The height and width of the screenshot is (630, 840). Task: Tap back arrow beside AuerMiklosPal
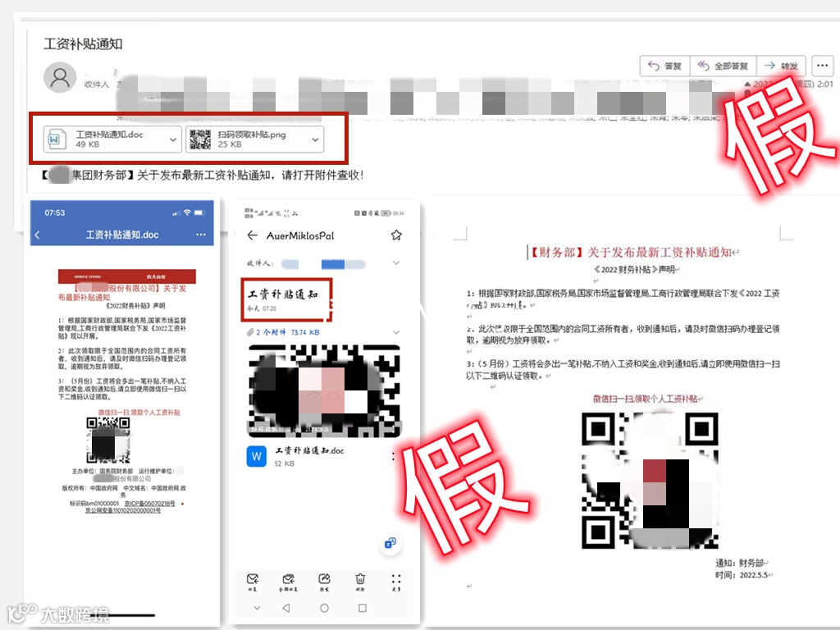pyautogui.click(x=252, y=235)
